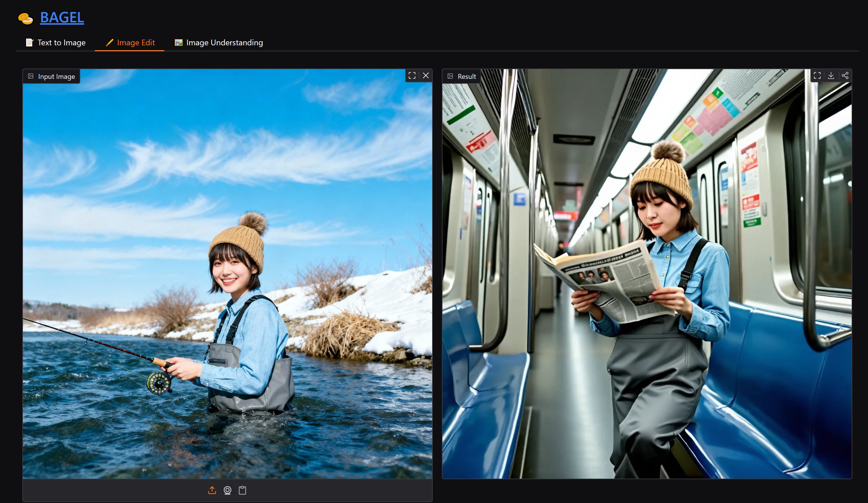This screenshot has width=868, height=503.
Task: Click the memo icon beside Text to Image
Action: [30, 42]
